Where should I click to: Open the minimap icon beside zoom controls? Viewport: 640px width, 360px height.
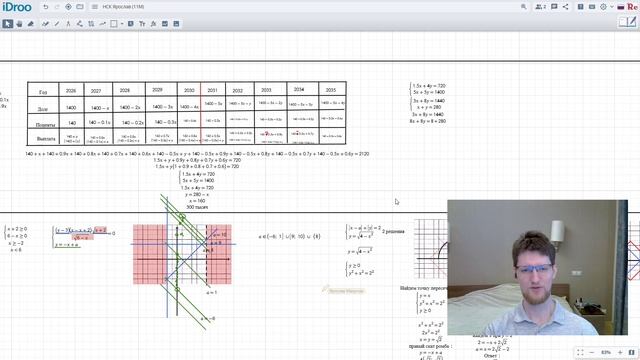631,352
